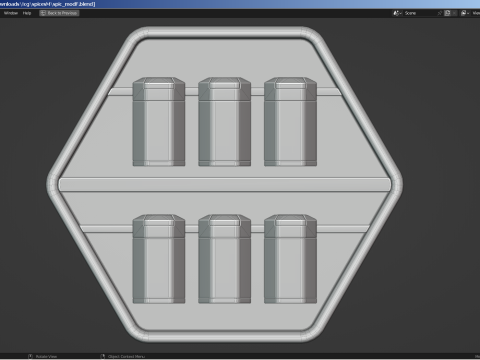Select the top-left spice jar
The width and height of the screenshot is (480, 360).
(x=159, y=122)
